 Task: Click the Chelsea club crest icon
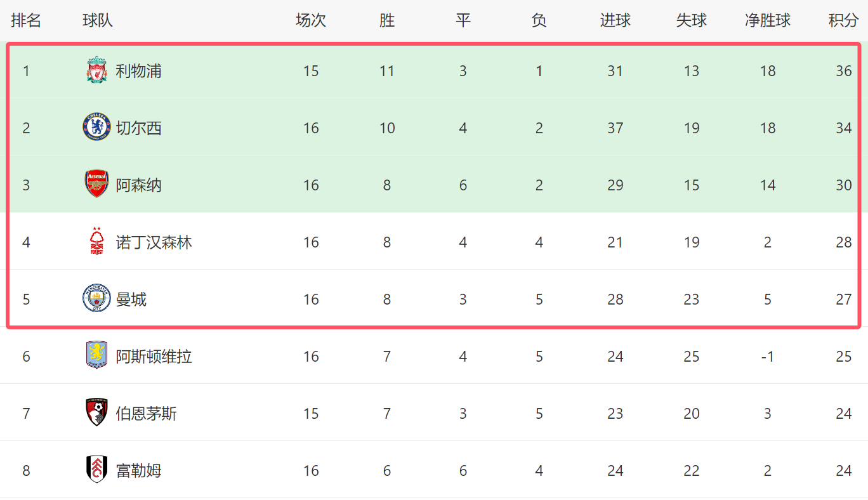coord(96,128)
